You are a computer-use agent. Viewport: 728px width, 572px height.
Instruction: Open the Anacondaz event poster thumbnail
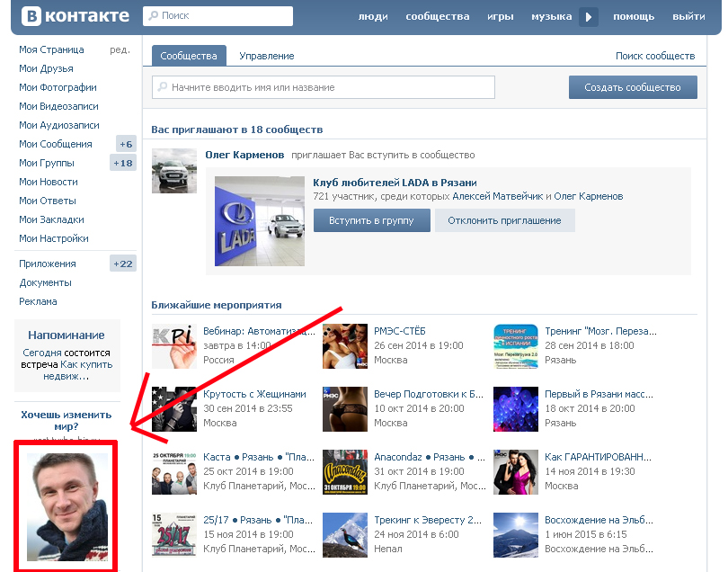click(x=345, y=472)
